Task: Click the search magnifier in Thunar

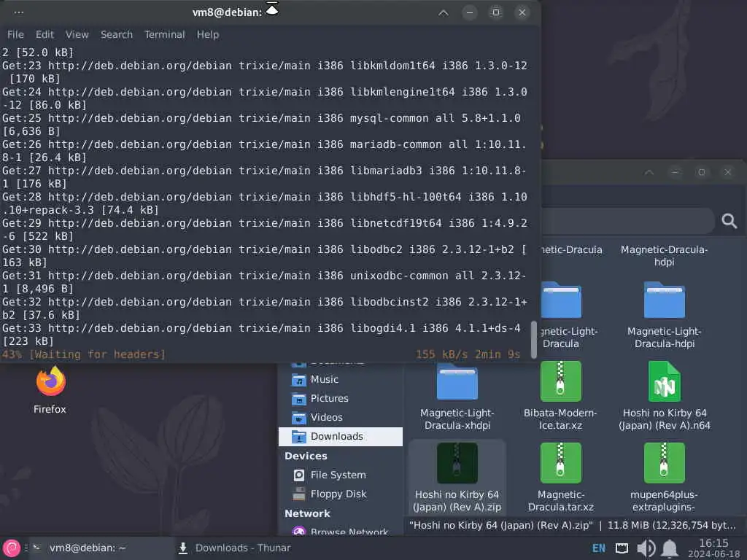Action: (x=729, y=221)
